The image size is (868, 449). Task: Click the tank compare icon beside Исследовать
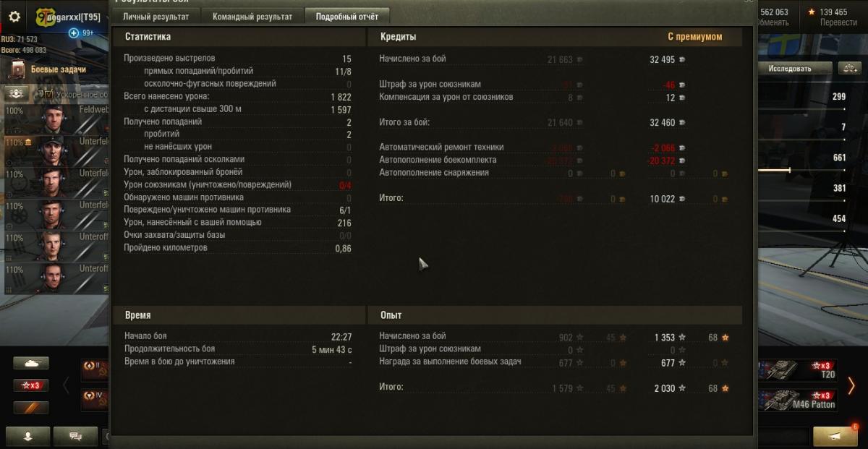coord(849,69)
